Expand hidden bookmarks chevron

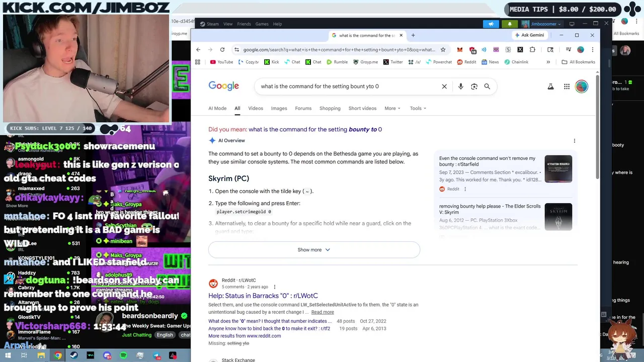pos(548,62)
